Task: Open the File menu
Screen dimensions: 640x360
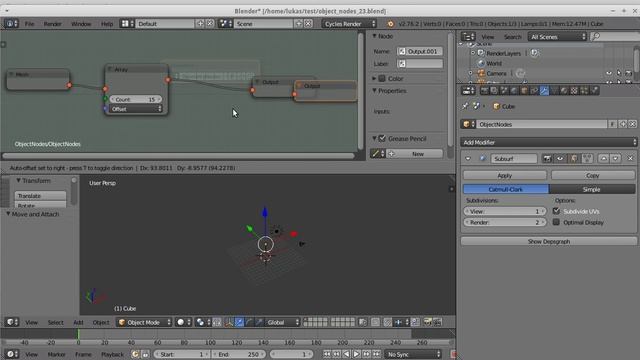Action: coord(29,24)
